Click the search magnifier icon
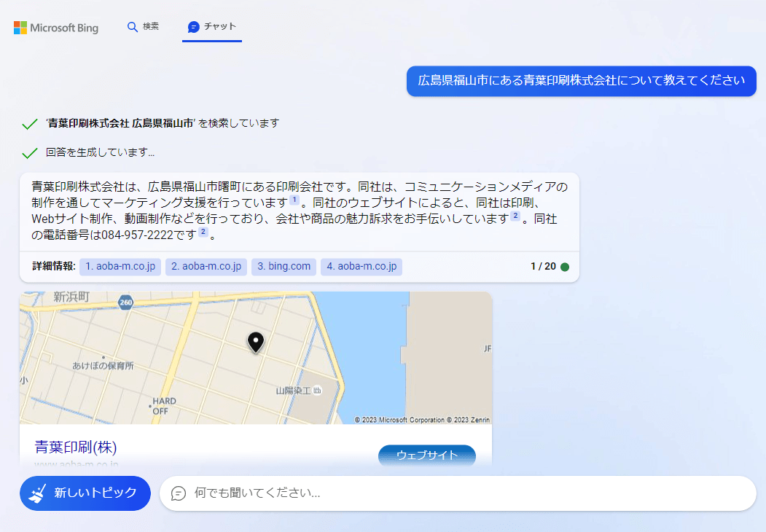 pos(132,27)
